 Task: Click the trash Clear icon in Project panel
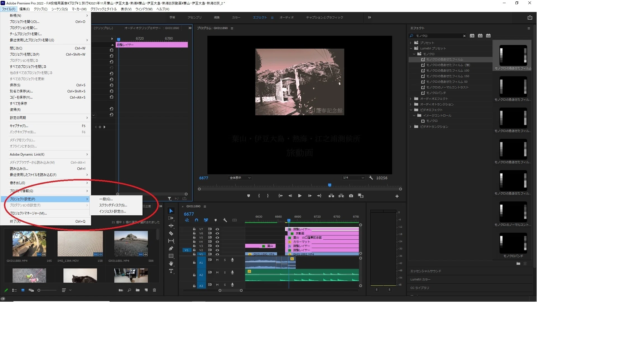154,290
